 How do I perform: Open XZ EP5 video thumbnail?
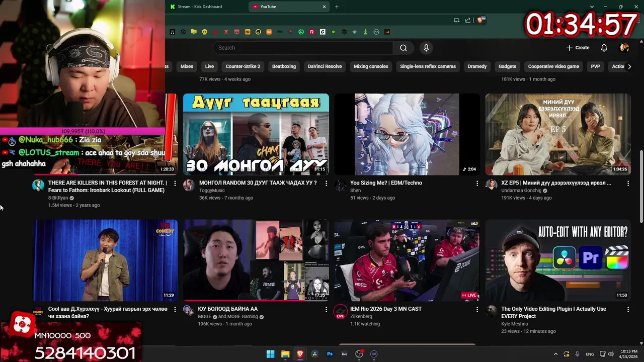click(x=558, y=134)
